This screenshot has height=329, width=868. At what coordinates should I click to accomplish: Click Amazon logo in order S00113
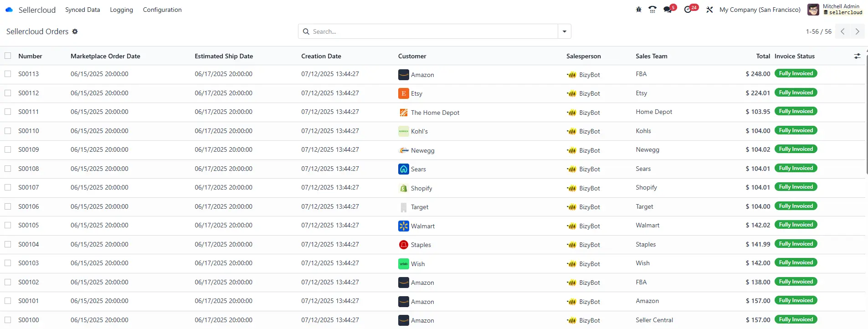[404, 75]
